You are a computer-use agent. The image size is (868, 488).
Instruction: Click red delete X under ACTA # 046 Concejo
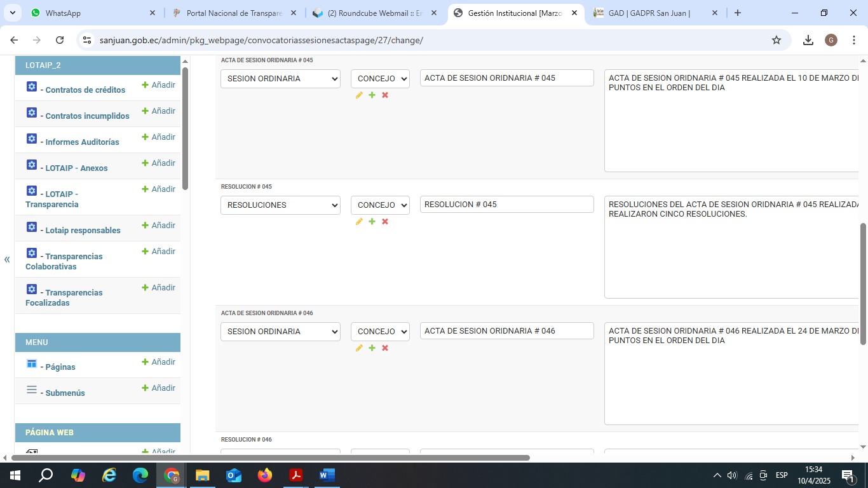(x=384, y=348)
